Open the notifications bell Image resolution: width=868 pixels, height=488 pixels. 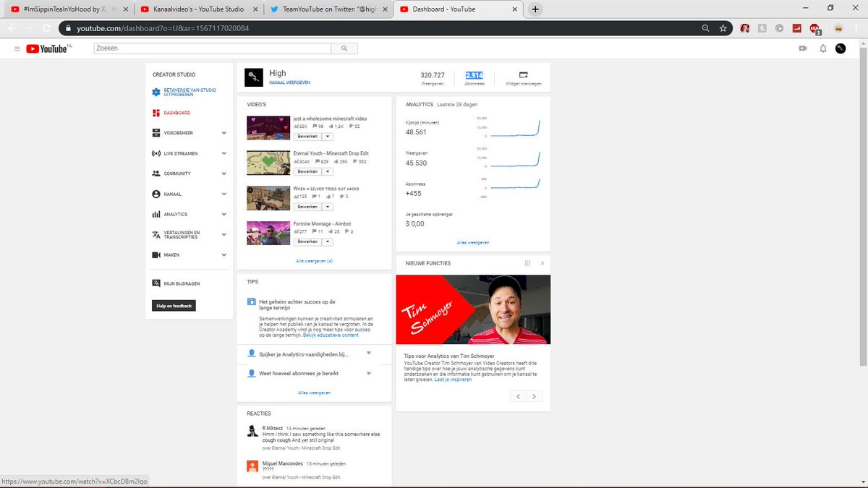tap(822, 48)
